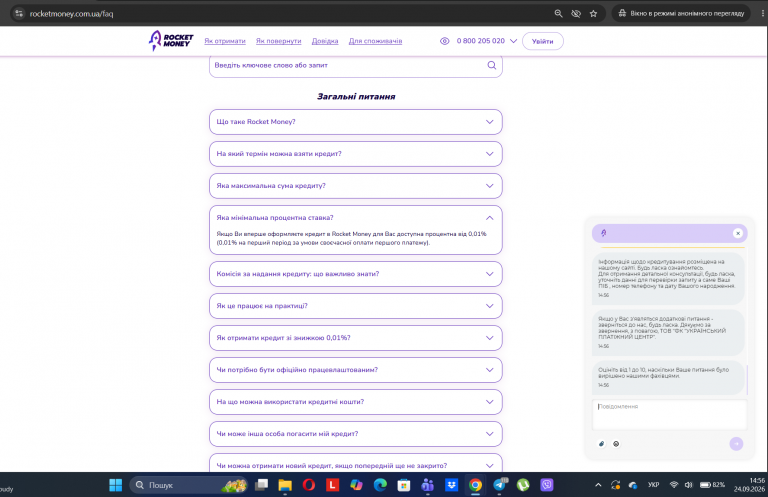Expand 'Чи може інша особа погасити мій кредит?'
Image resolution: width=768 pixels, height=497 pixels.
pos(356,434)
